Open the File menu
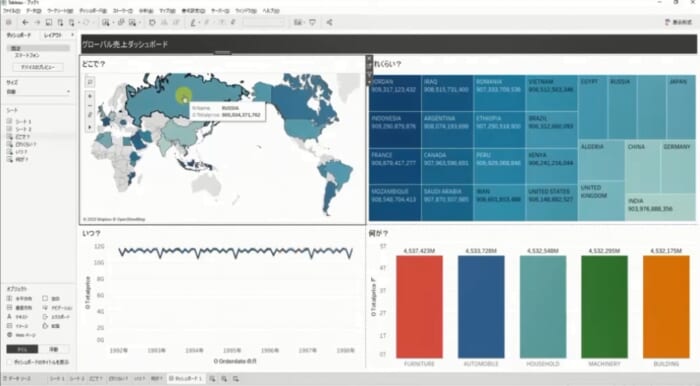Image resolution: width=700 pixels, height=386 pixels. coord(11,10)
